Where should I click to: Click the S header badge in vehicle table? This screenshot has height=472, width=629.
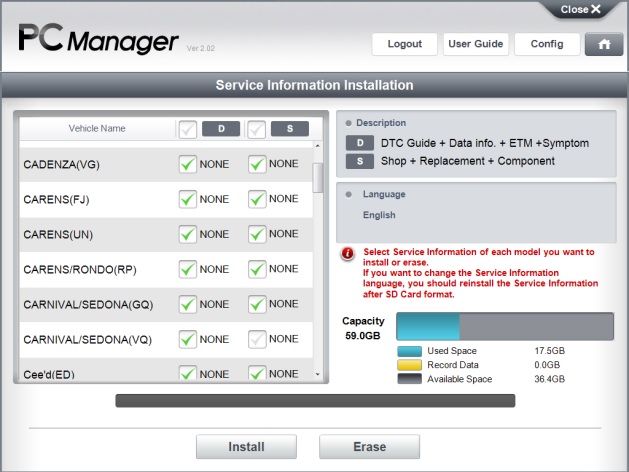pos(290,129)
